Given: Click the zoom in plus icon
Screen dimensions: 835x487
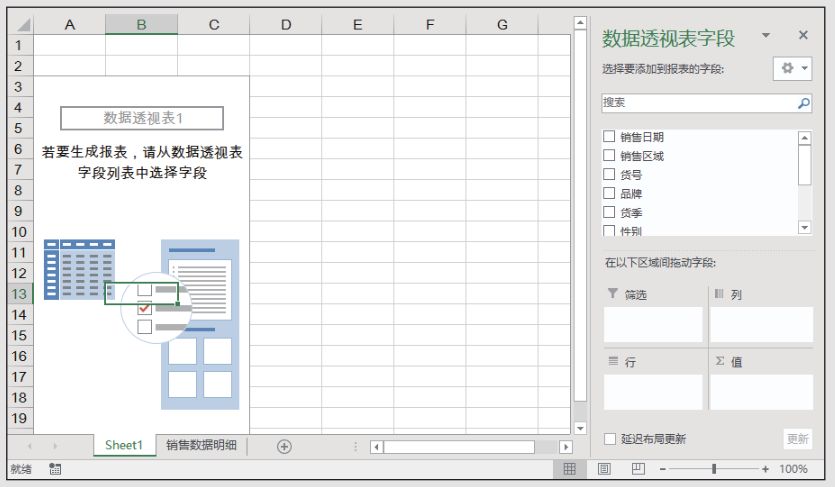Looking at the screenshot, I should (765, 468).
